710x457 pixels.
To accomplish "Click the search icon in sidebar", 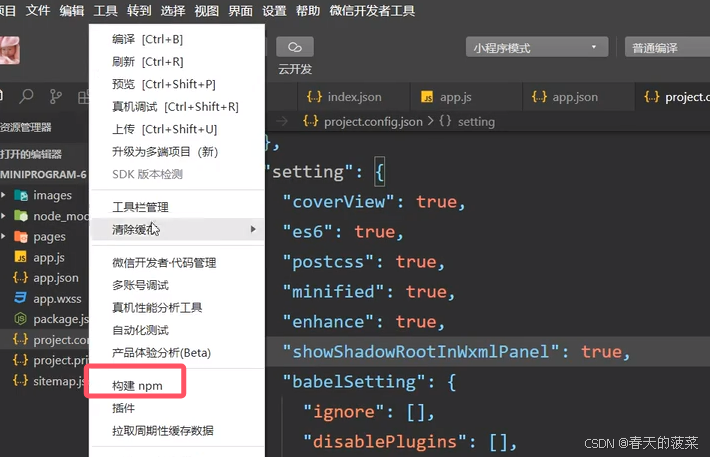I will (26, 96).
